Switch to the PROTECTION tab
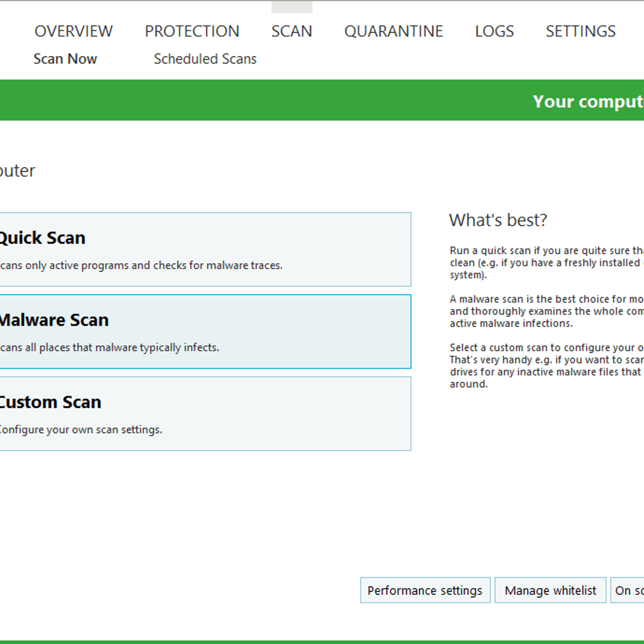The image size is (644, 644). coord(192,31)
